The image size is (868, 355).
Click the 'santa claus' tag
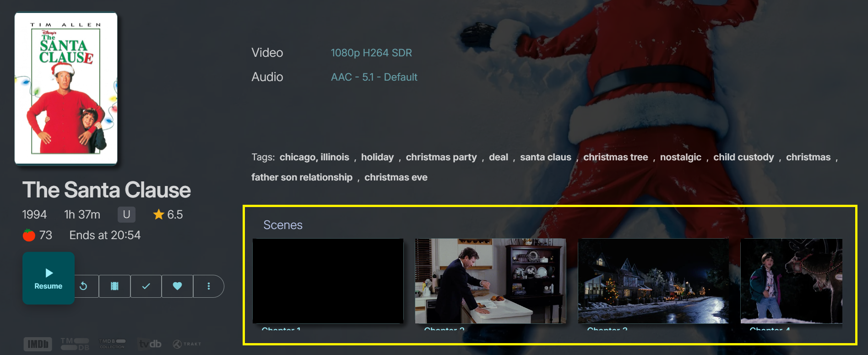point(545,158)
